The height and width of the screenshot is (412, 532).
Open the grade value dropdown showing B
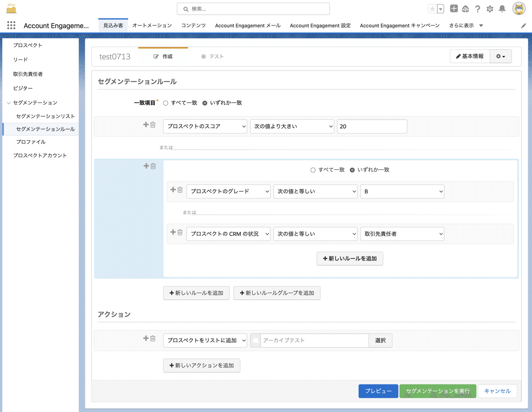[x=402, y=192]
